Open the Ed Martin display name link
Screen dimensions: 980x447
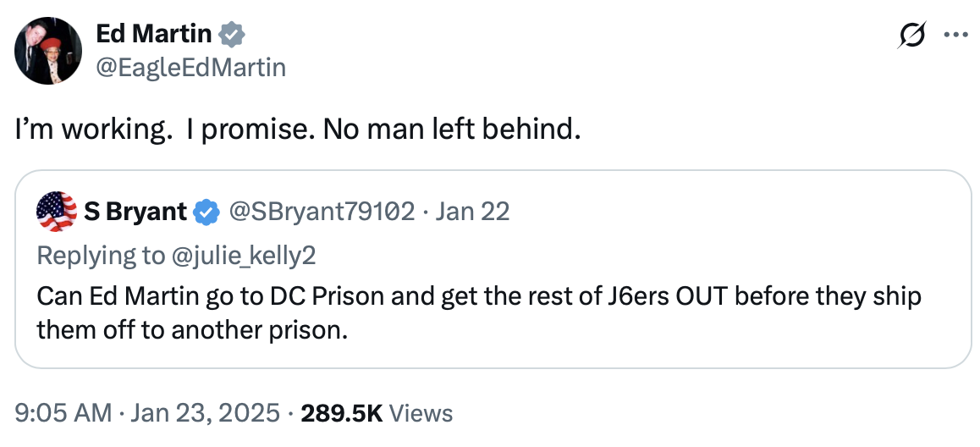click(x=154, y=34)
